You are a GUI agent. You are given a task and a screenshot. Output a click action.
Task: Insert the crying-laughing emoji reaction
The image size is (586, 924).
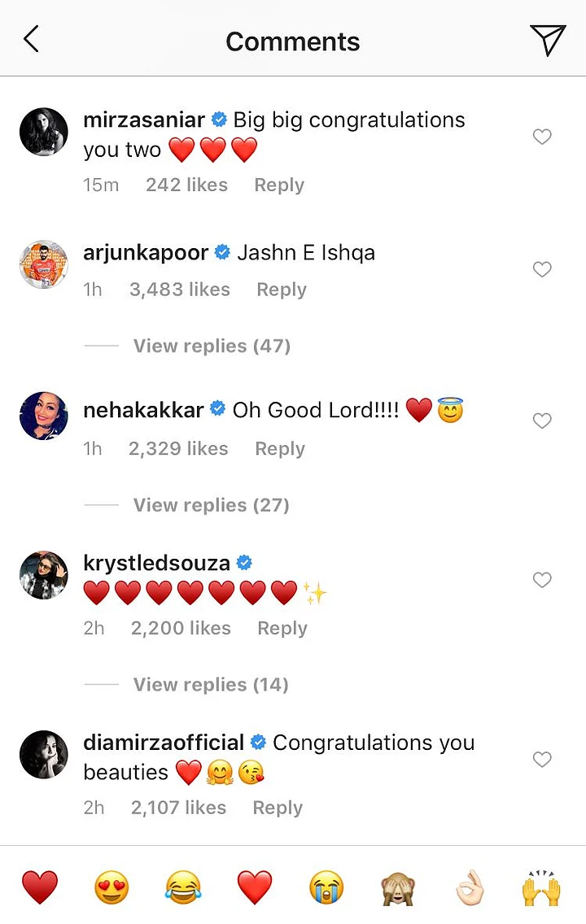pos(183,887)
